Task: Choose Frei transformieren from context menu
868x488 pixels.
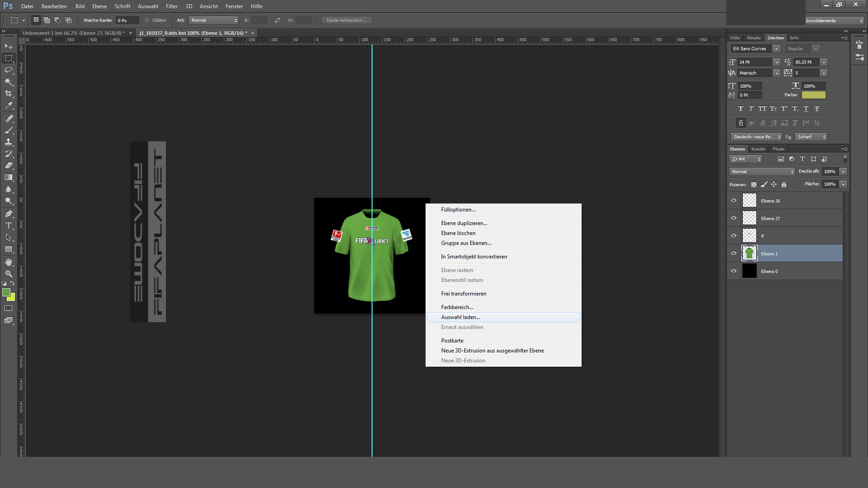Action: 503,294
